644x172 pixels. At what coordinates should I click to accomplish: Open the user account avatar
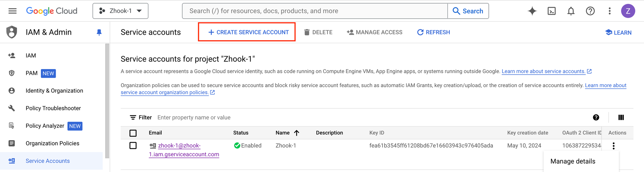(x=628, y=11)
